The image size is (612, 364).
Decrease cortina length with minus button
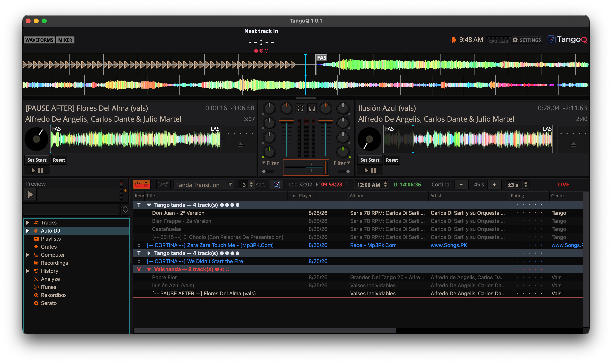[461, 184]
